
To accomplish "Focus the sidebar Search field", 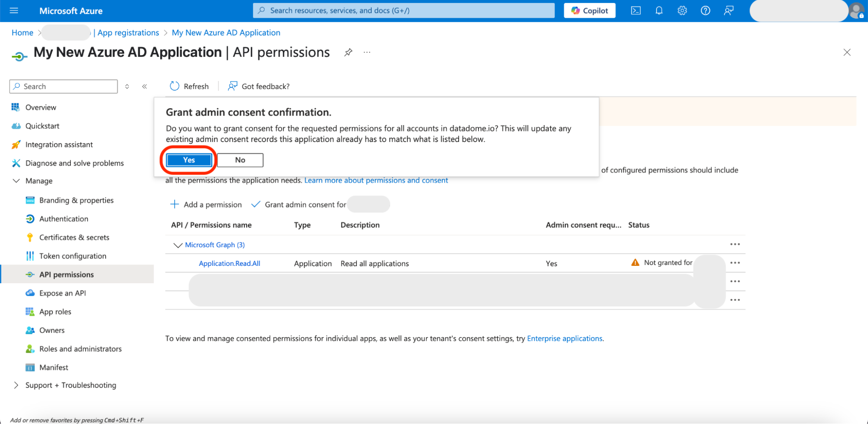I will [63, 86].
